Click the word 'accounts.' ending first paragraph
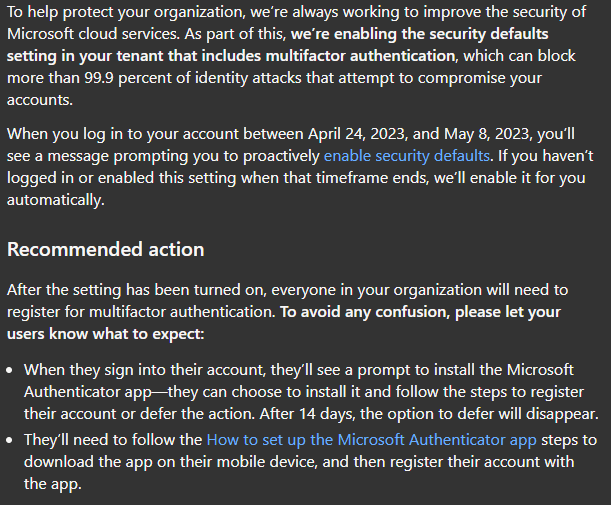611x505 pixels. point(40,100)
